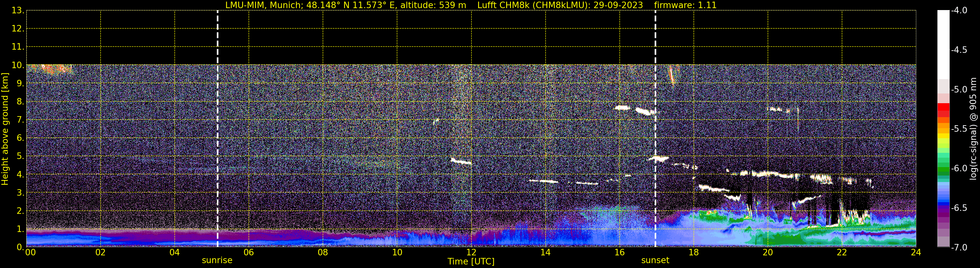Click height-axis tick label '6.'
Screen dimensions: 980x268
coord(20,138)
